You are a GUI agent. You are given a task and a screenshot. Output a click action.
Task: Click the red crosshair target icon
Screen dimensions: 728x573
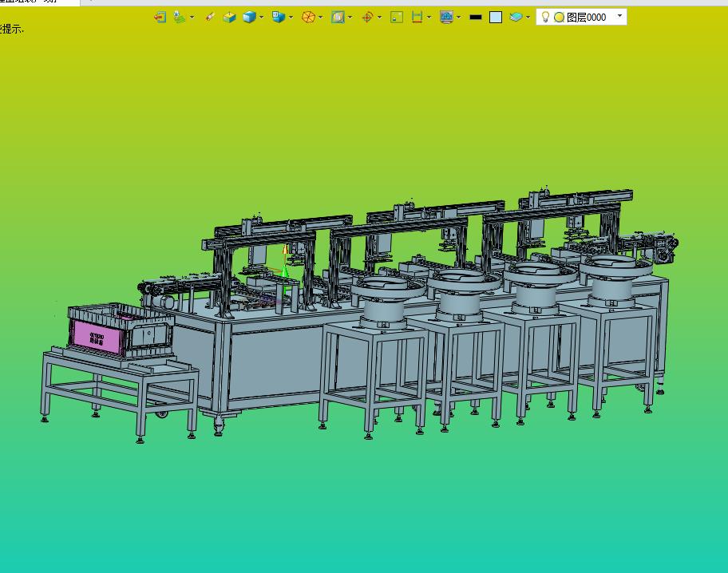point(367,17)
